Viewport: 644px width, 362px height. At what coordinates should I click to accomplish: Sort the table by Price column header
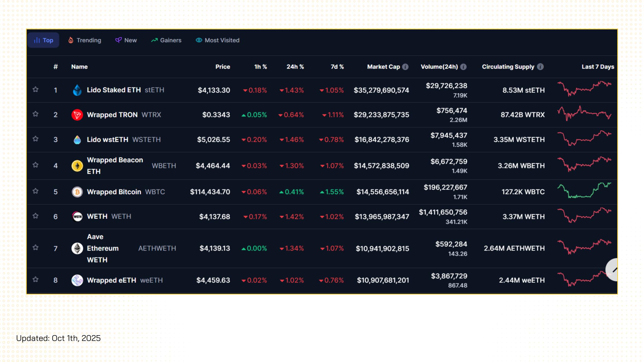click(223, 67)
